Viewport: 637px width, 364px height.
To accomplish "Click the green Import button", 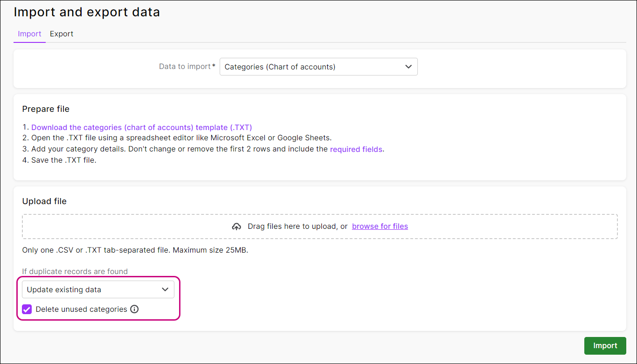I will pyautogui.click(x=605, y=345).
